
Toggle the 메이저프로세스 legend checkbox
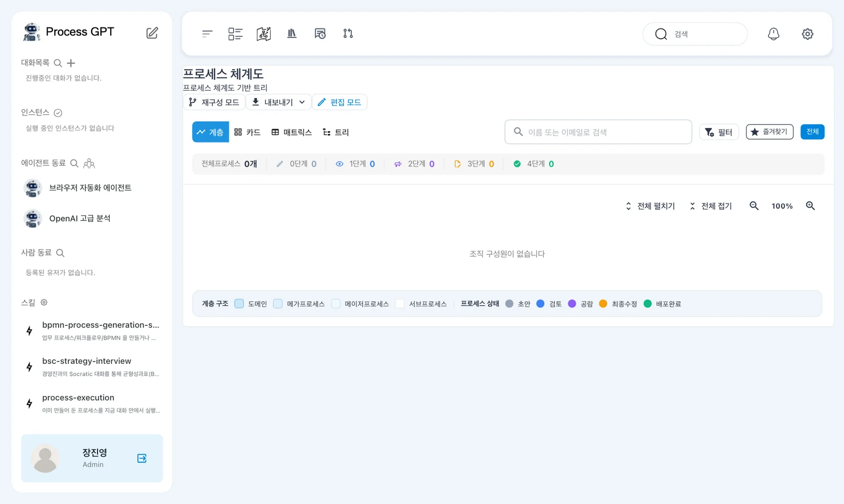point(335,304)
